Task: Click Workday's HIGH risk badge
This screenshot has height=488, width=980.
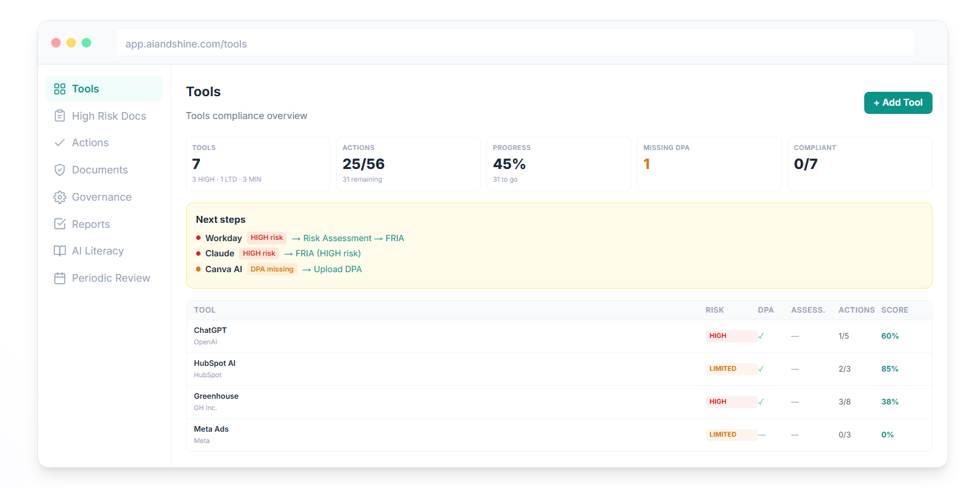Action: click(x=266, y=238)
